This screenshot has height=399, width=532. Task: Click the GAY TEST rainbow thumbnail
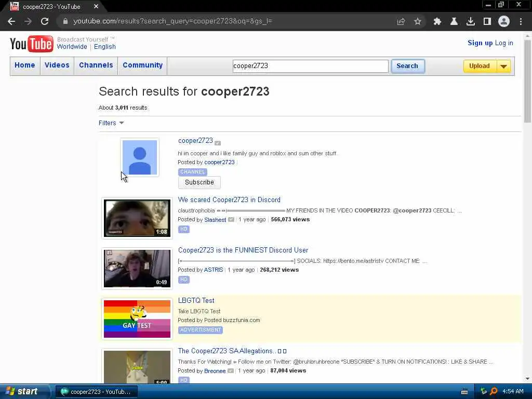[137, 319]
